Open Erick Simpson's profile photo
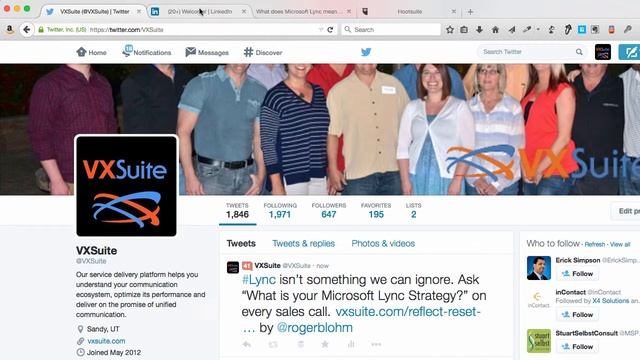The image size is (640, 360). click(x=539, y=268)
